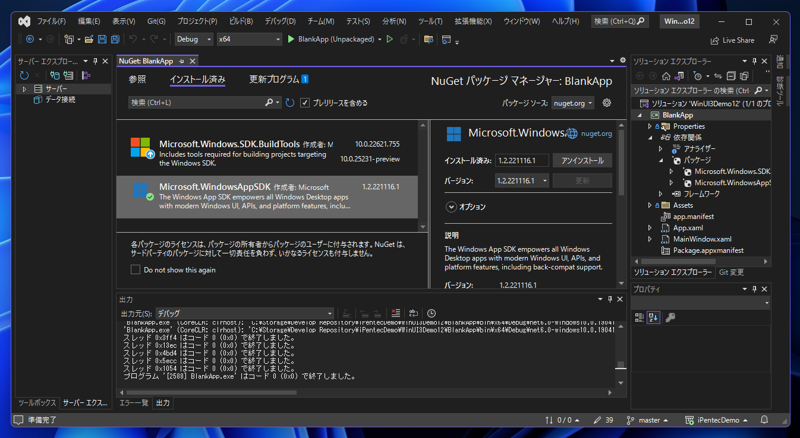The width and height of the screenshot is (800, 438).
Task: Click the アンインストール button
Action: click(583, 160)
